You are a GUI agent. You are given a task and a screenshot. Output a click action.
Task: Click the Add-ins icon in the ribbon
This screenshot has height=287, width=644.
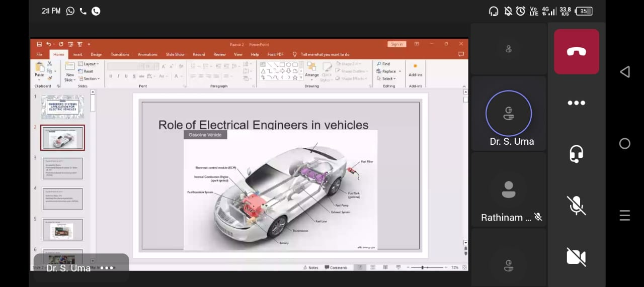point(415,70)
